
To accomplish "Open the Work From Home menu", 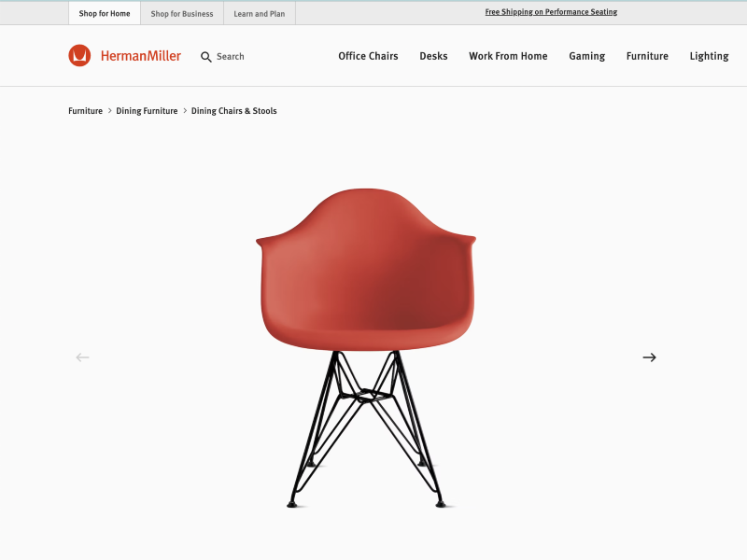I will tap(508, 56).
